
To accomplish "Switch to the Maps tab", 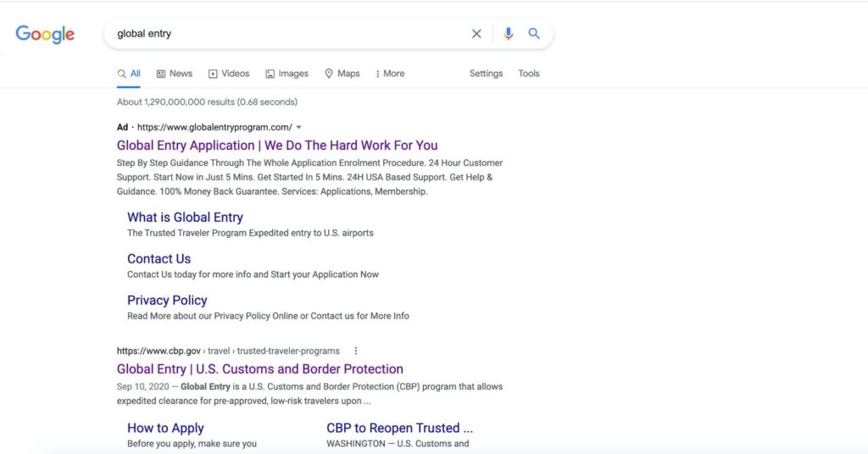I will (x=342, y=74).
